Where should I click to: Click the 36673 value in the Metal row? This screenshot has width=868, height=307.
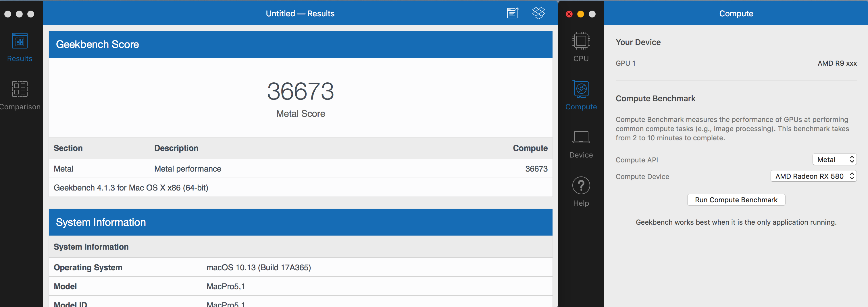(x=536, y=169)
